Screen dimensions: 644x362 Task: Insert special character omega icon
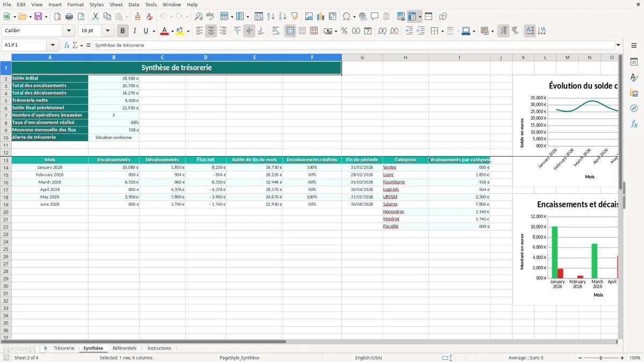pyautogui.click(x=347, y=17)
